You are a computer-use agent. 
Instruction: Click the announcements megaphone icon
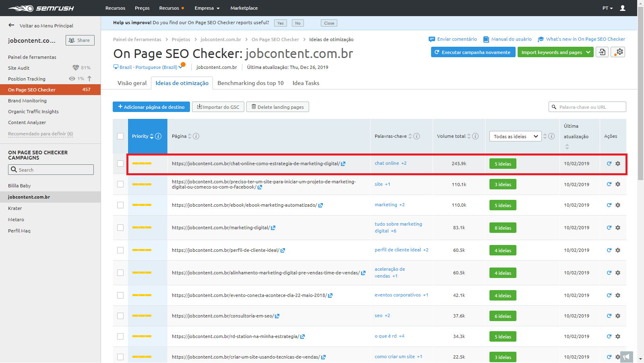(x=627, y=357)
